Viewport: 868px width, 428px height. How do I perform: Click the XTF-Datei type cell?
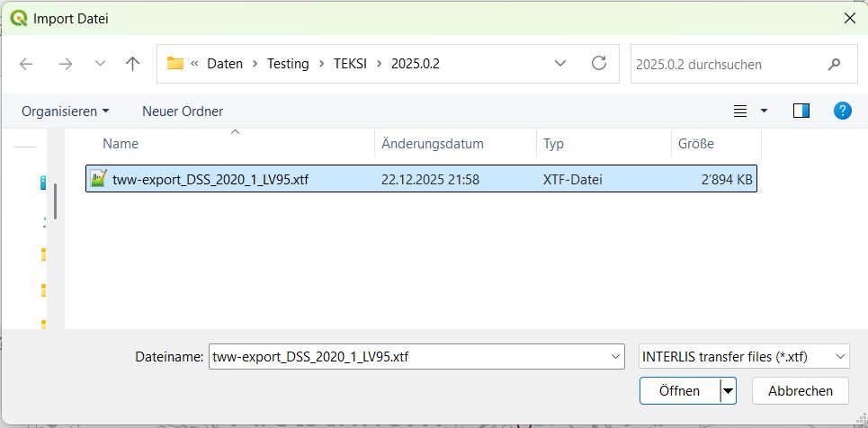[572, 180]
